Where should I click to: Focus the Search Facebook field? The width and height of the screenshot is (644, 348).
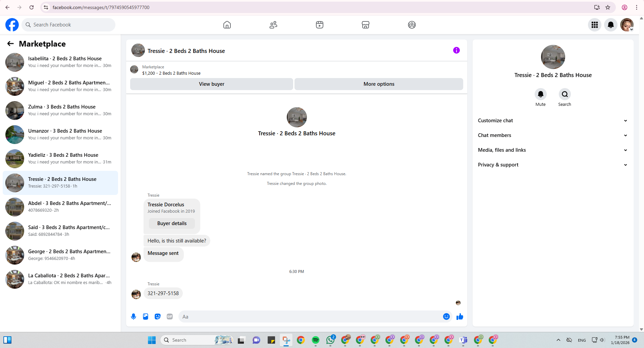coord(68,25)
